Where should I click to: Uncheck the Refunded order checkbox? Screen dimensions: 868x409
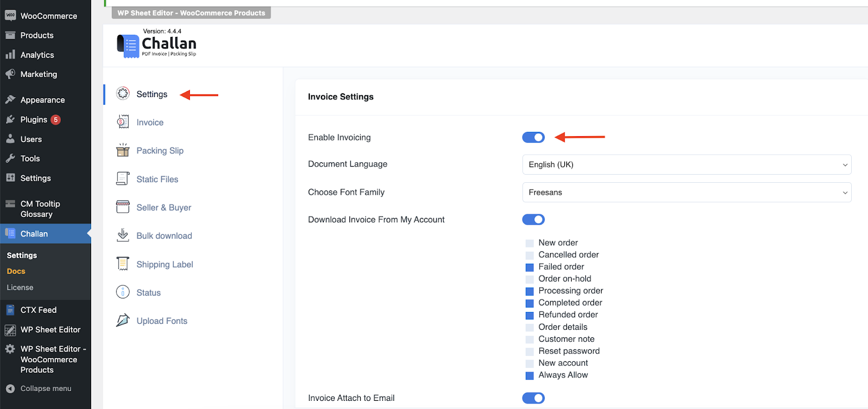[529, 315]
